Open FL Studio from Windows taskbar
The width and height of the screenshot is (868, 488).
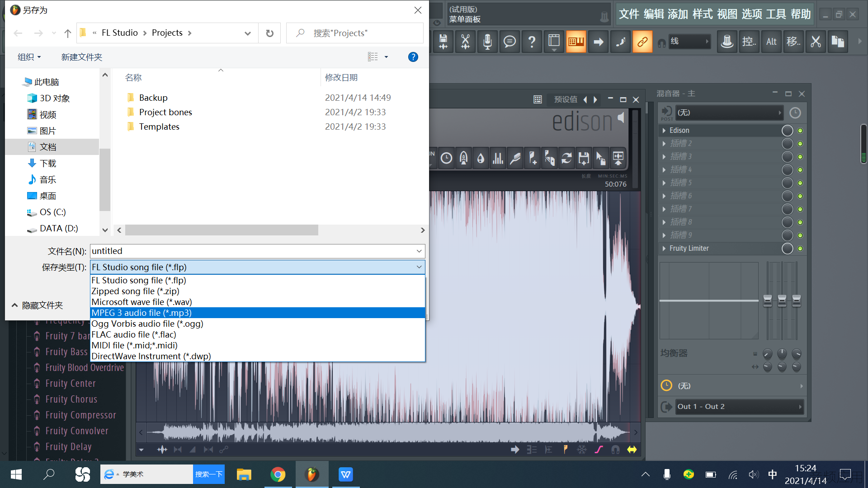(312, 474)
